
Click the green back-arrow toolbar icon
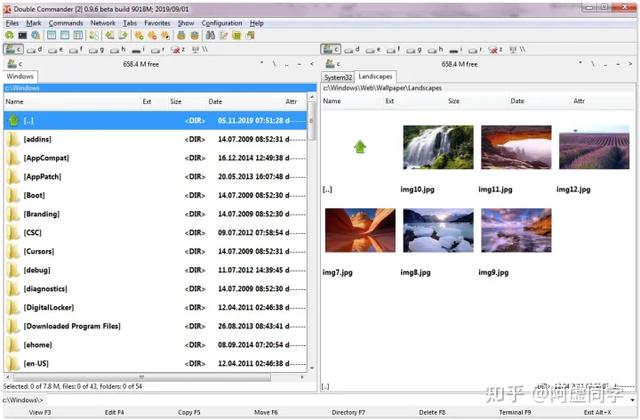point(109,36)
